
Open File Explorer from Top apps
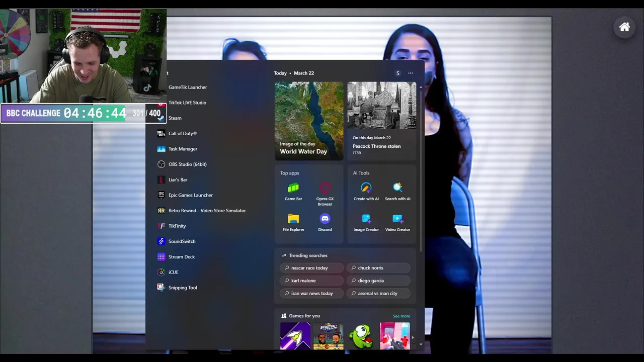point(293,223)
